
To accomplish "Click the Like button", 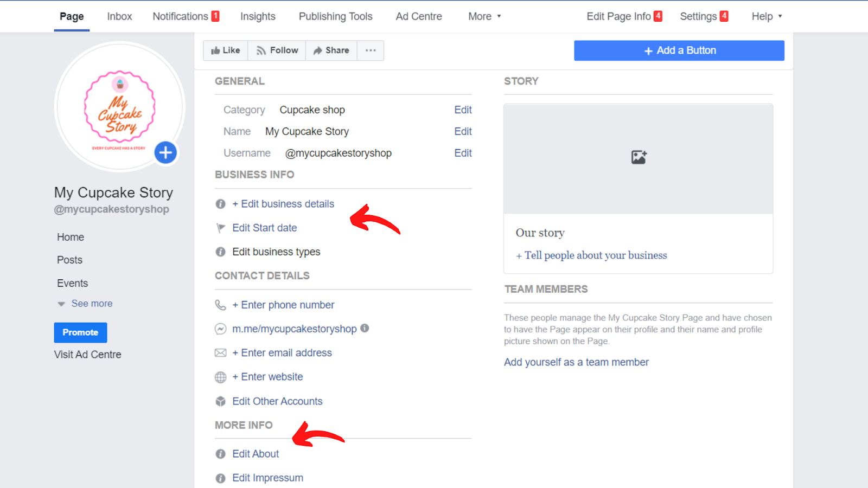I will click(226, 50).
